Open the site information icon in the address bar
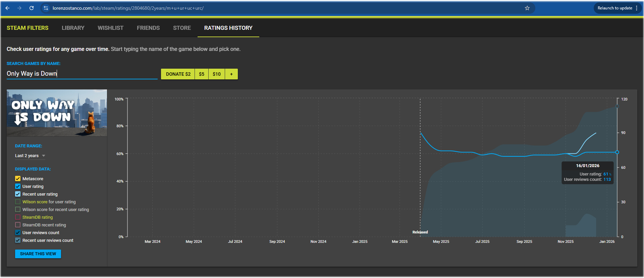 pyautogui.click(x=46, y=8)
